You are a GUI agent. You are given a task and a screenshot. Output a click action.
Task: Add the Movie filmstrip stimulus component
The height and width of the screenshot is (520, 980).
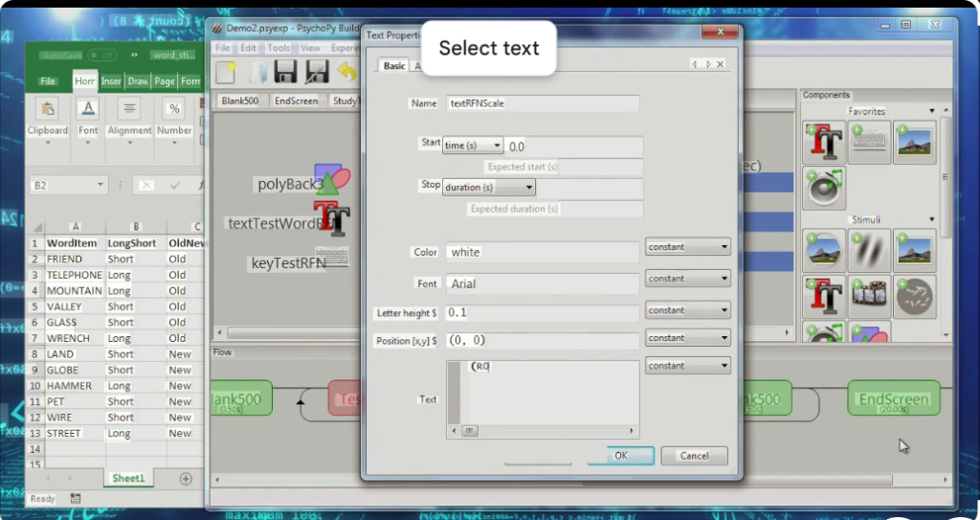pos(869,296)
